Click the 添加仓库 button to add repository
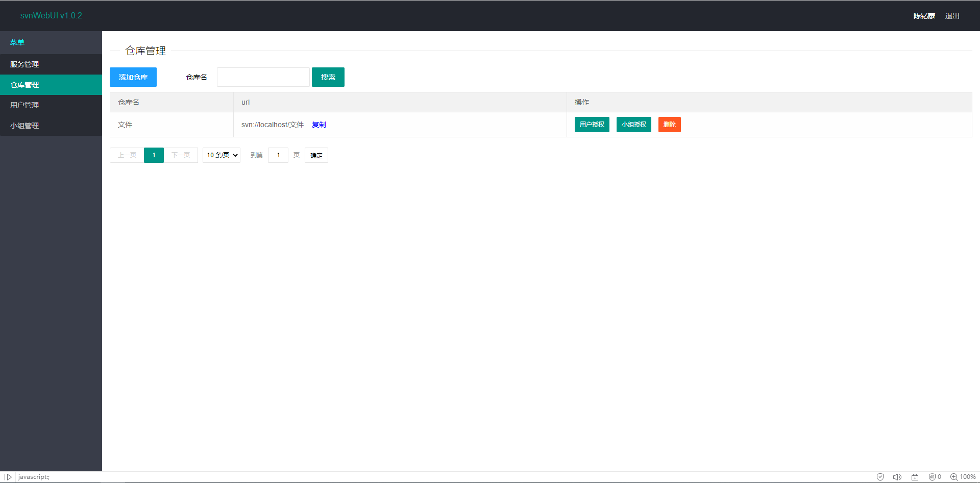The height and width of the screenshot is (483, 980). 133,77
